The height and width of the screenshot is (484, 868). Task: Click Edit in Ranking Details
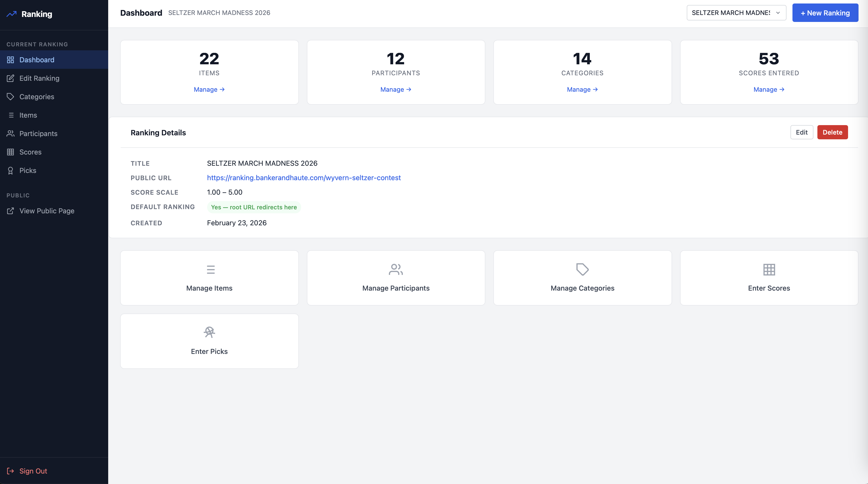(801, 132)
